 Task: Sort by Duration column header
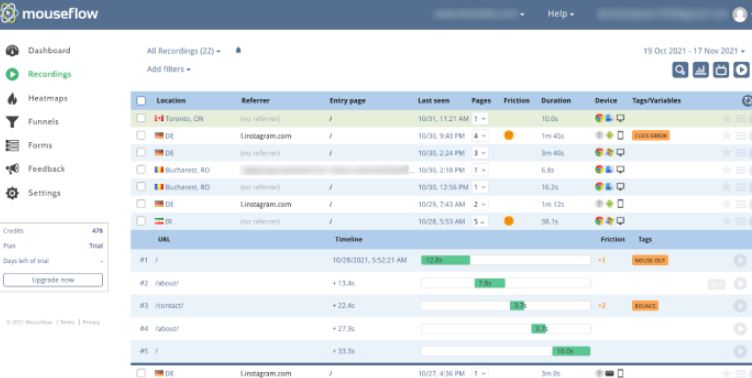[556, 101]
